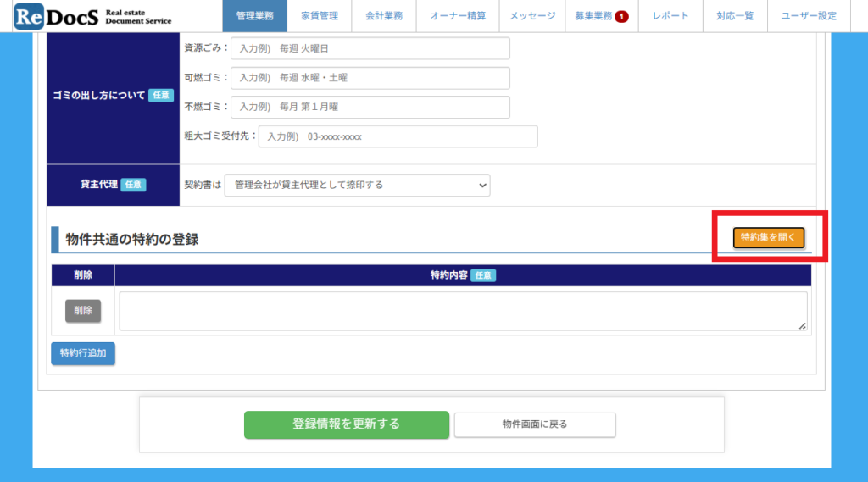Click the gray 削除 button
The height and width of the screenshot is (482, 868).
tap(83, 311)
